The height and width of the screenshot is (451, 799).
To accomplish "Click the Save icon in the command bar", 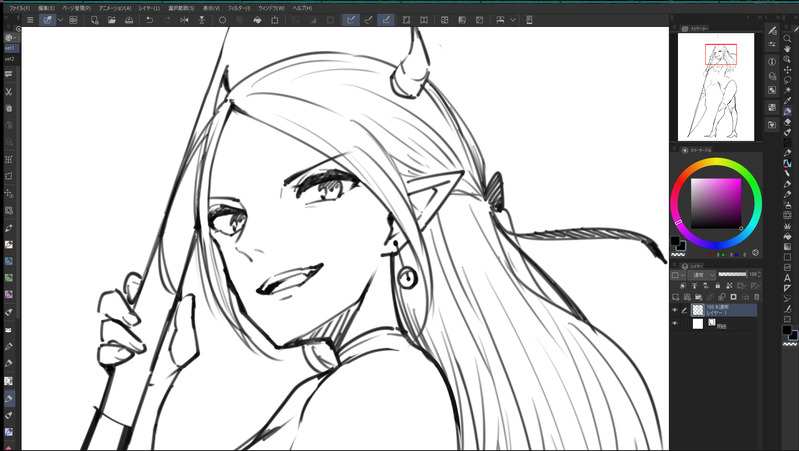I will pos(129,20).
